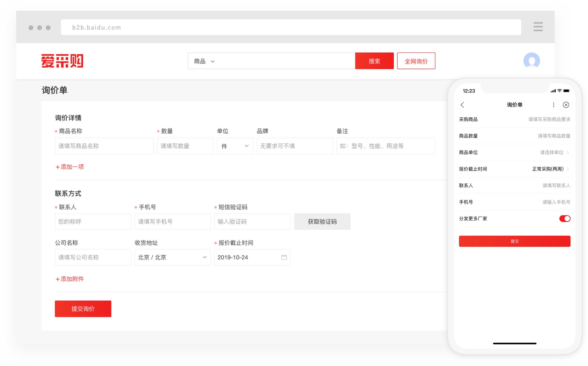Click the hamburger menu icon in browser
The height and width of the screenshot is (366, 588).
click(538, 27)
